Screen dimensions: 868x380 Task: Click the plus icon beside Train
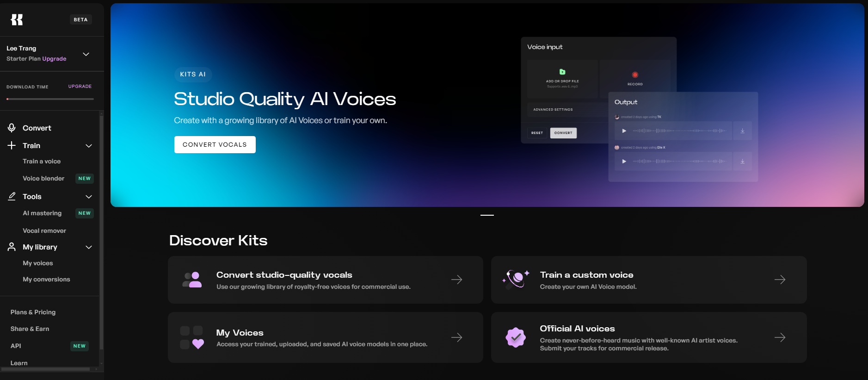click(x=12, y=145)
